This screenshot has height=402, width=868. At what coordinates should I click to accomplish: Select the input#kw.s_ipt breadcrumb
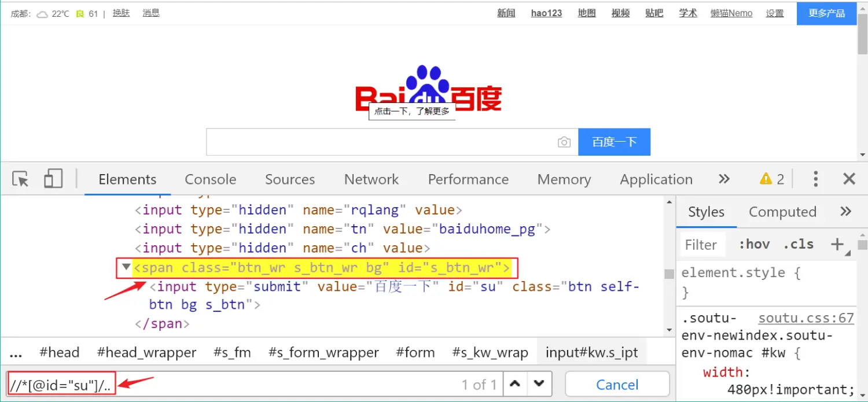pyautogui.click(x=592, y=353)
